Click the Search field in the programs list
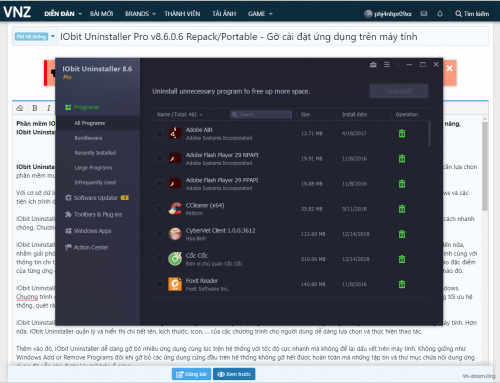Viewport: 500px width, 383px height. click(x=261, y=114)
